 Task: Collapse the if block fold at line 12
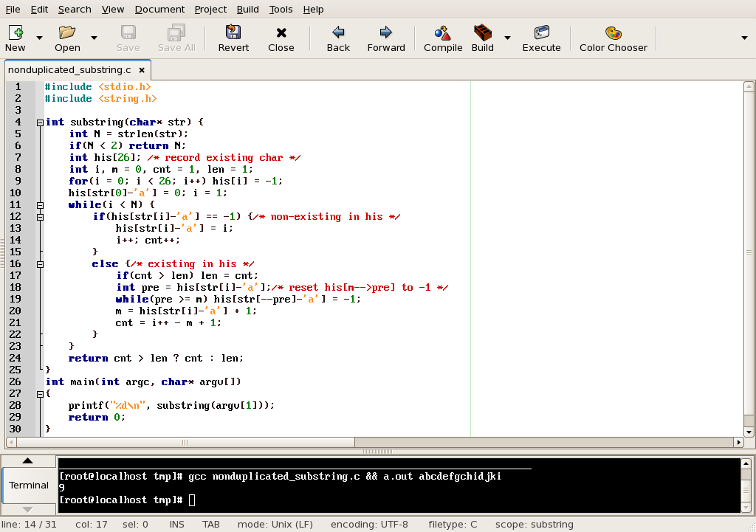point(41,217)
